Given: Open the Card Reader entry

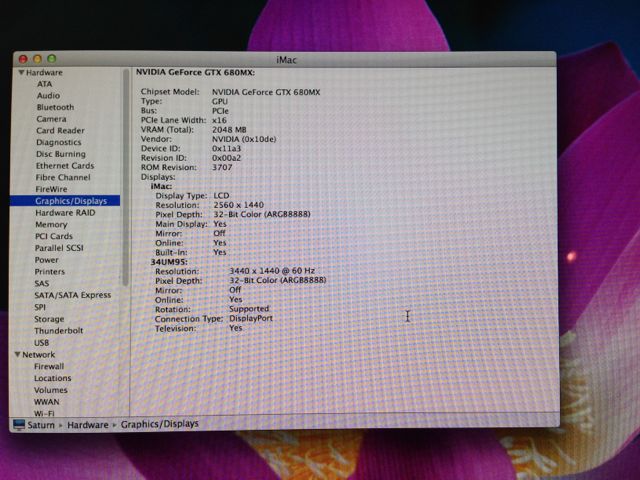Looking at the screenshot, I should point(60,131).
